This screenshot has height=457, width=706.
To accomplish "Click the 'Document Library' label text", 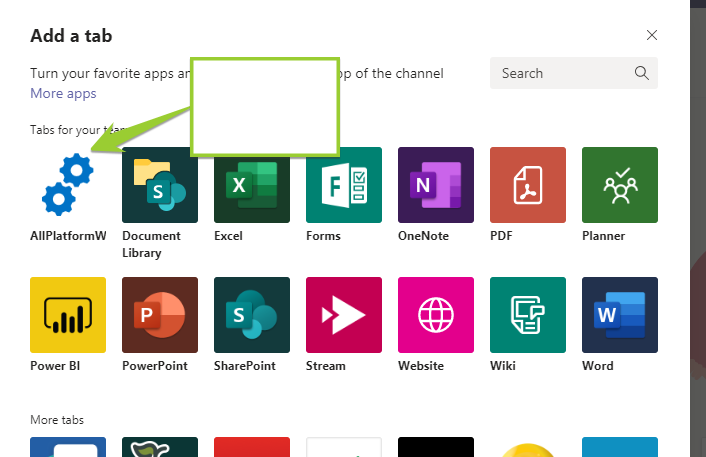I will click(x=151, y=244).
